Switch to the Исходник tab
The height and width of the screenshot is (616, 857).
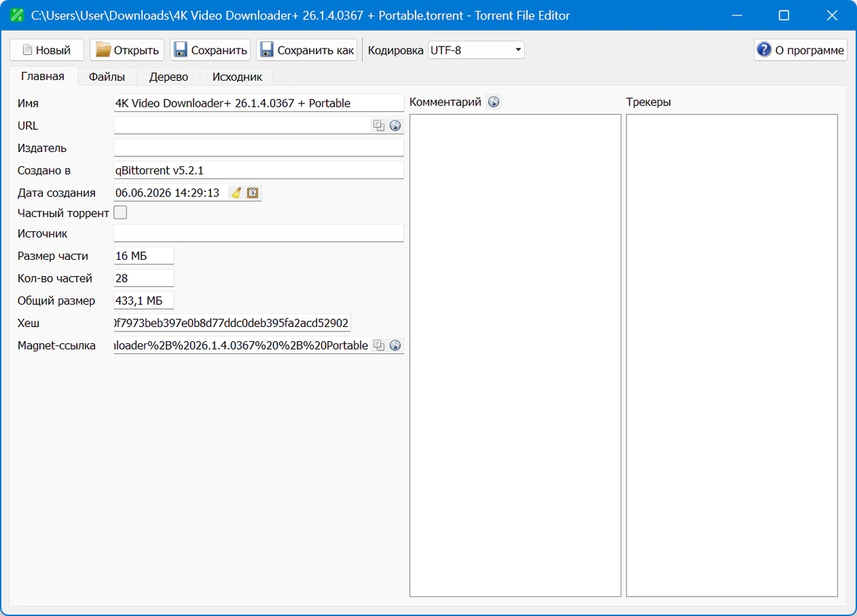pyautogui.click(x=237, y=76)
